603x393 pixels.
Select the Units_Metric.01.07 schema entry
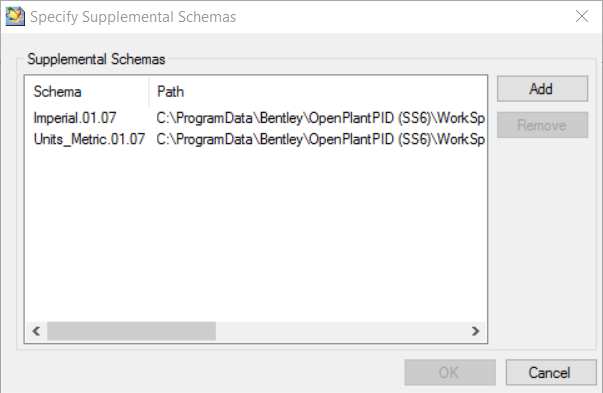pos(89,139)
